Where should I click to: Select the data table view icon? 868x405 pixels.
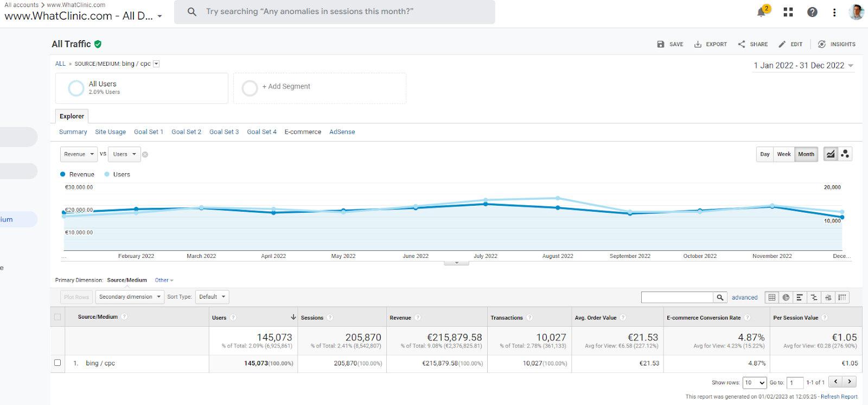click(772, 298)
